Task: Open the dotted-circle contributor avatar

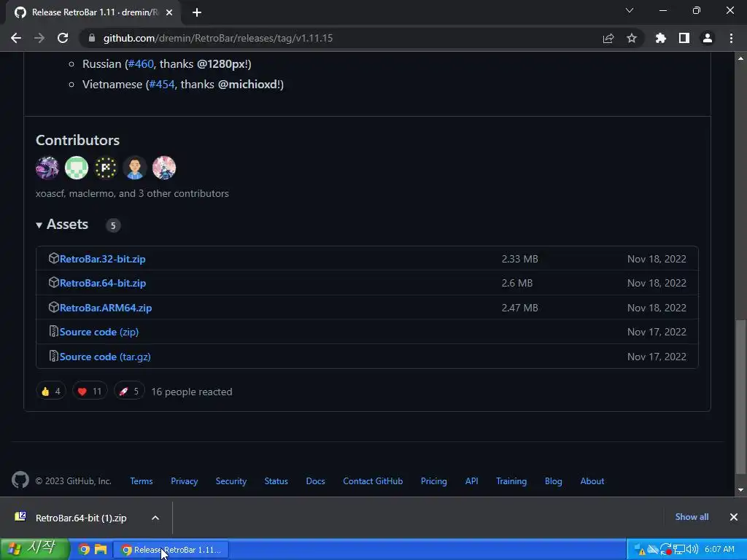Action: [x=106, y=168]
